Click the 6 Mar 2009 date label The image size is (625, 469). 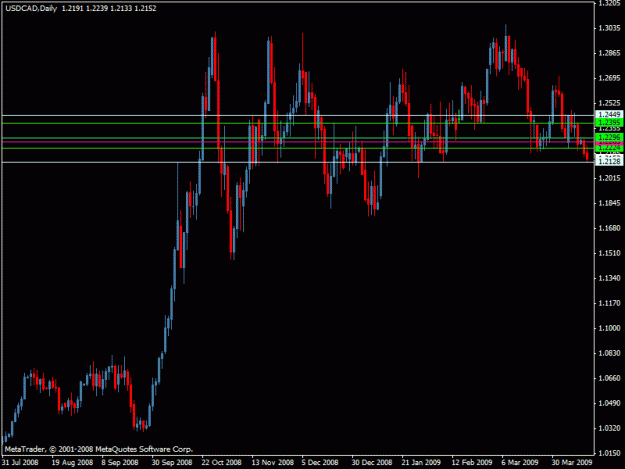pos(520,462)
